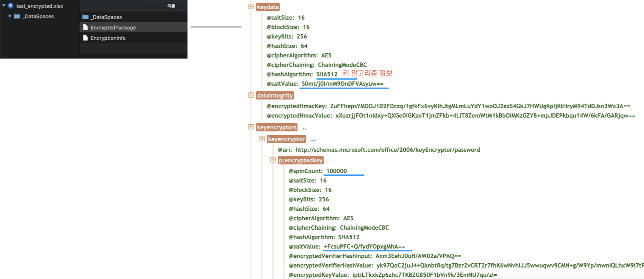Collapse the p:encryptedkey node
Viewport: 644px width, 279px height.
tap(273, 160)
